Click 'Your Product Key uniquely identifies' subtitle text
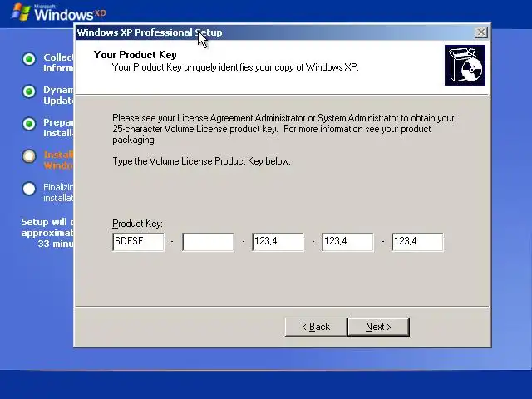Screen dimensions: 532x399 pos(235,67)
